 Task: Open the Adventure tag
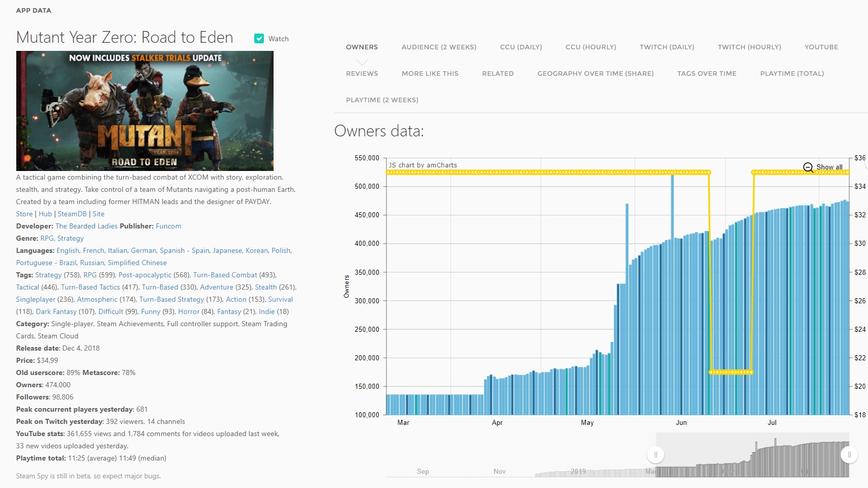[x=217, y=287]
